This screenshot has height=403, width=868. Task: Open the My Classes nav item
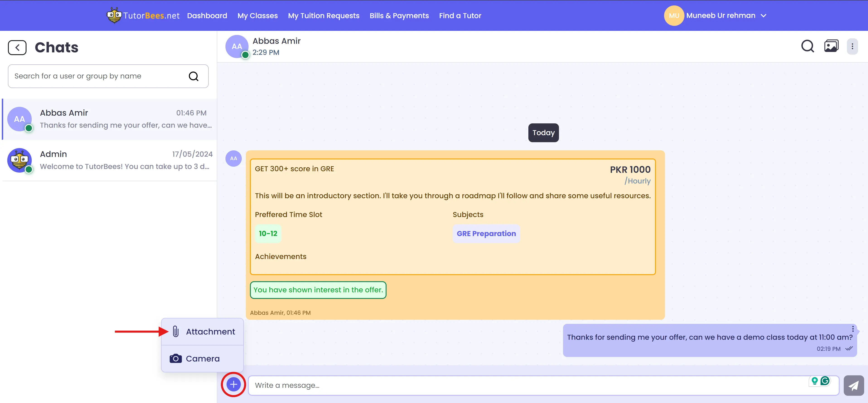(257, 15)
